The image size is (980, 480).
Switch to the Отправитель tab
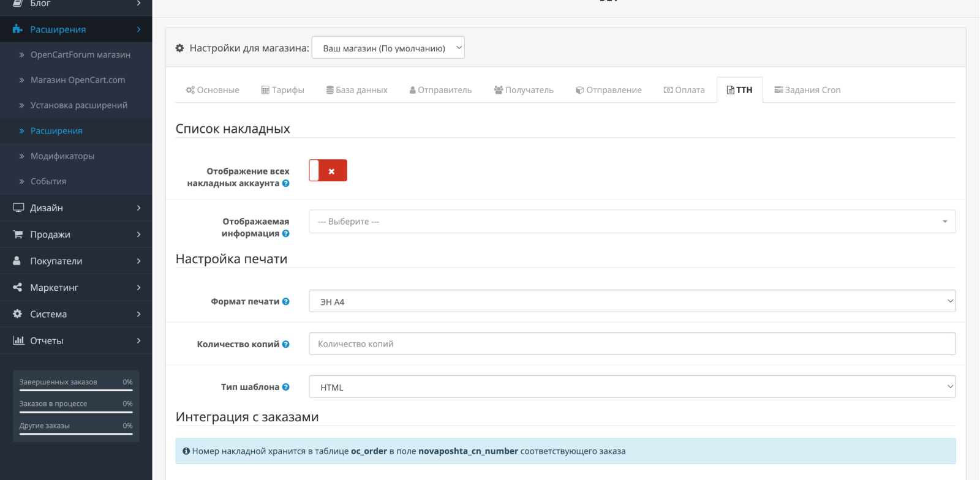[x=440, y=90]
